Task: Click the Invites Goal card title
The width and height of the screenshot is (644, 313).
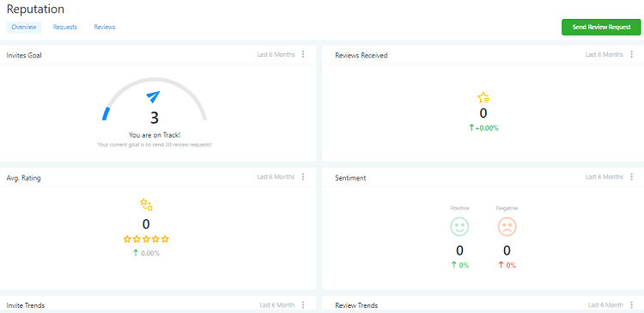Action: [24, 56]
